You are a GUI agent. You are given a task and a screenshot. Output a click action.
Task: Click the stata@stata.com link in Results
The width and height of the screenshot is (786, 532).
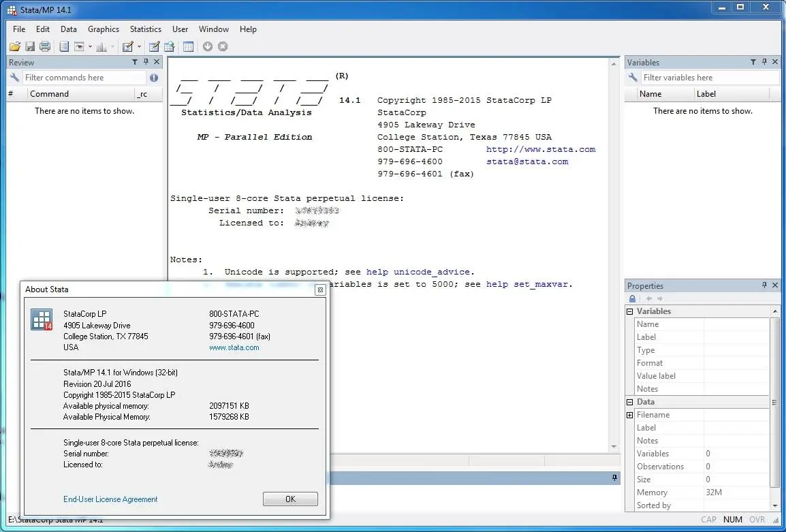click(527, 161)
